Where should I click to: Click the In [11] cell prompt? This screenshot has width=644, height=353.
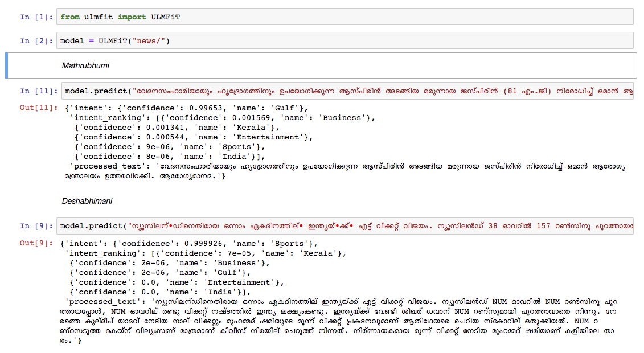click(35, 91)
